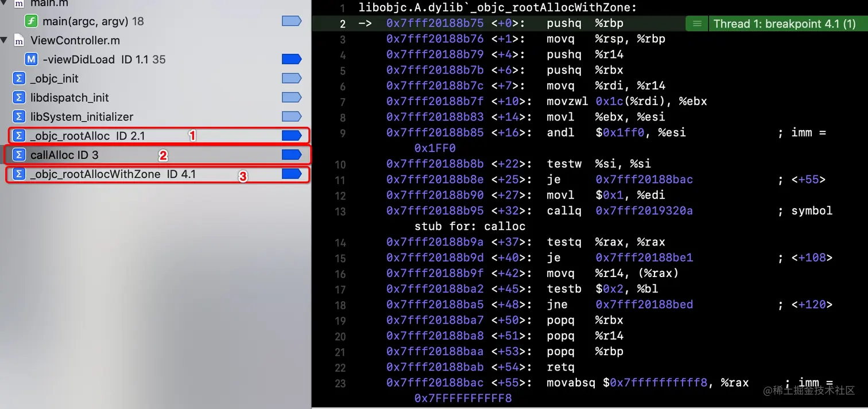The image size is (868, 409).
Task: Toggle breakpoint arrow for -viewDidLoad ID 1.1
Action: coord(292,59)
